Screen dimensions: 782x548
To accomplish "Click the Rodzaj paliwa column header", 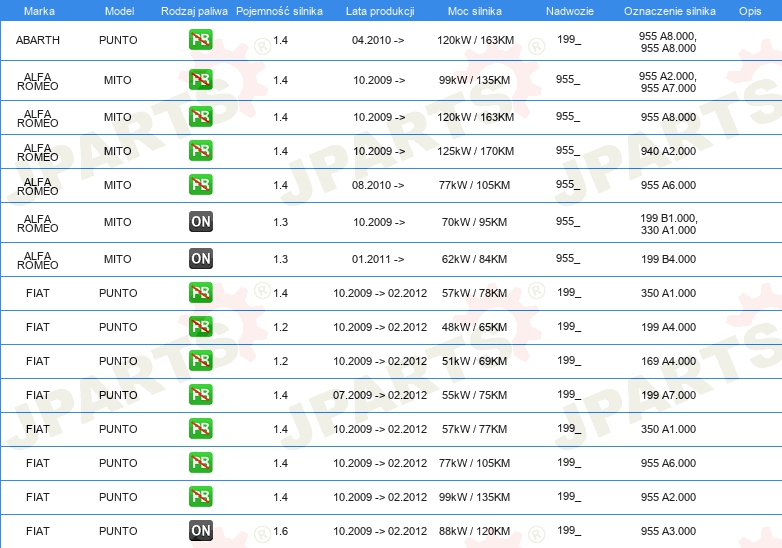I will click(x=194, y=11).
